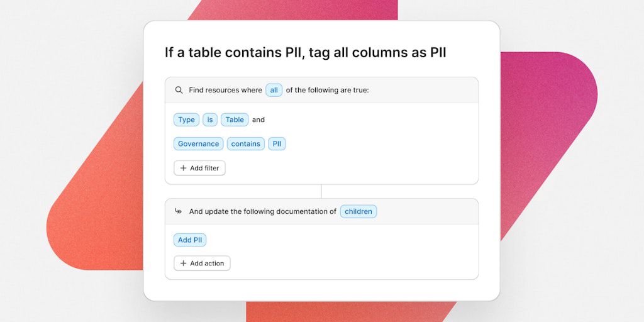The image size is (644, 322).
Task: Click the rule title heading text
Action: [x=305, y=52]
